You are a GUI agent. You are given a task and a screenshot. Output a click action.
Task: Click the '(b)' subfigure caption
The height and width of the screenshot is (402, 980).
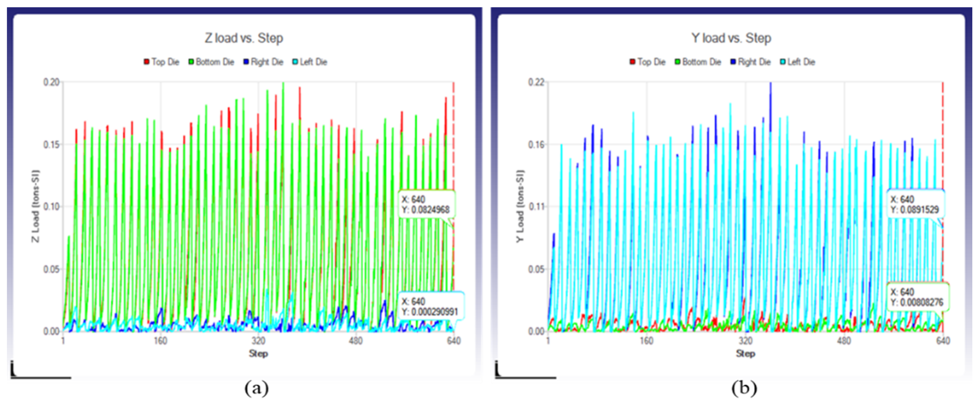744,389
